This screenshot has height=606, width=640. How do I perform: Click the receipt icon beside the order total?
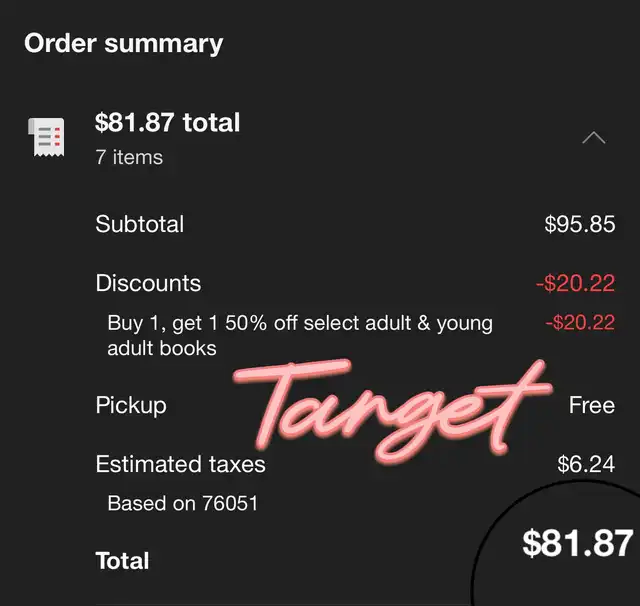46,137
